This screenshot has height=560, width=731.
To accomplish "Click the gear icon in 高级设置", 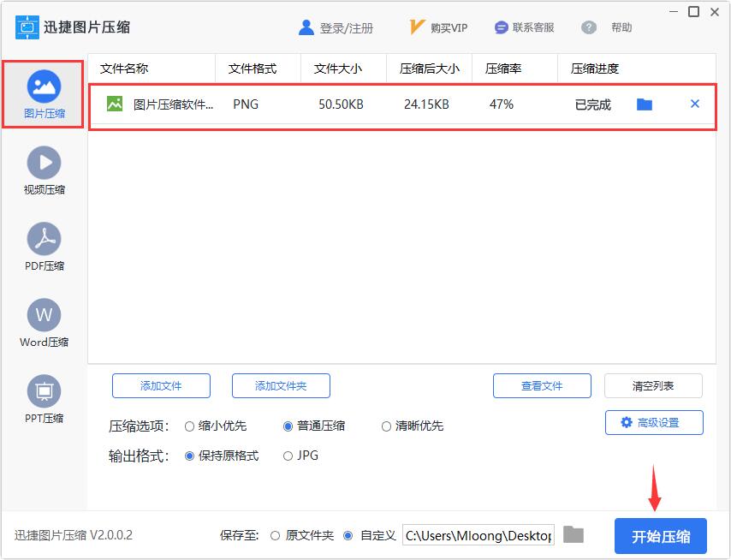I will tap(626, 422).
